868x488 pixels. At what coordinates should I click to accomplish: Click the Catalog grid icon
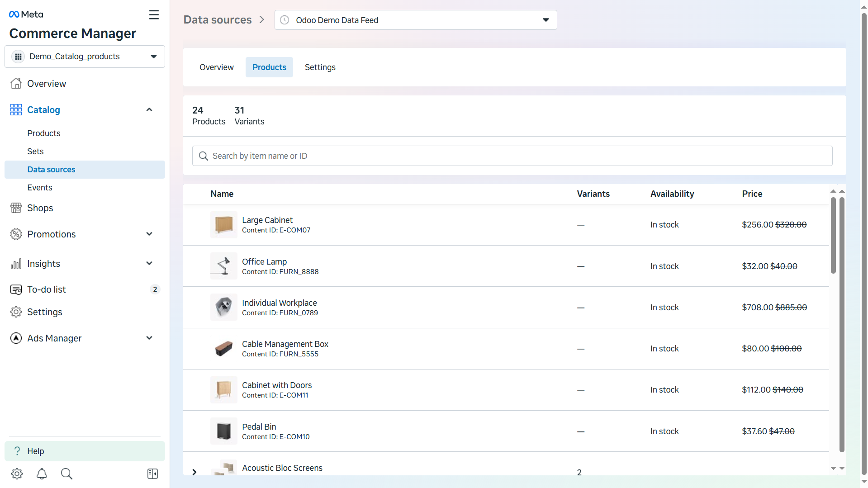[16, 109]
